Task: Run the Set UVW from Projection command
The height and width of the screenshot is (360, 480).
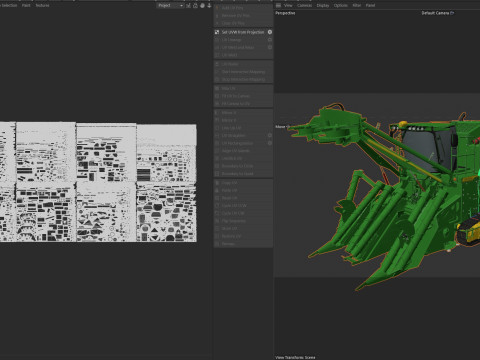Action: [x=243, y=32]
